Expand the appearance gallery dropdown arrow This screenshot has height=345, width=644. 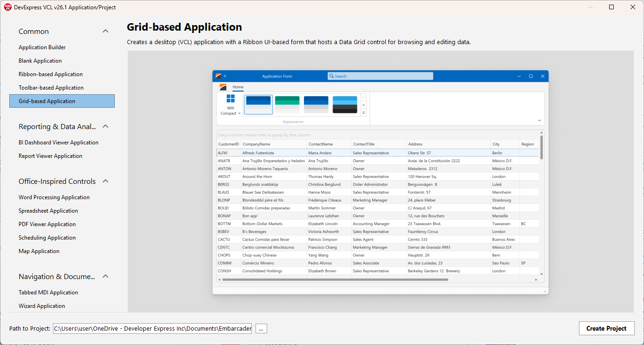coord(363,113)
